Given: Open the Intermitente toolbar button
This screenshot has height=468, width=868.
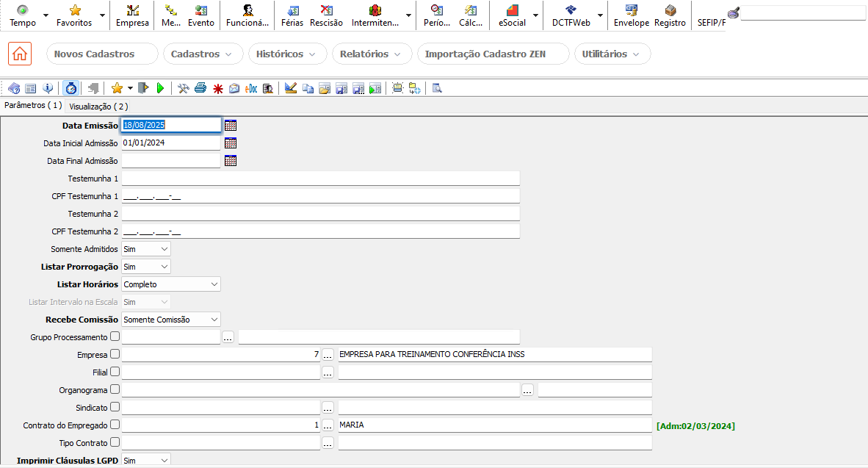Looking at the screenshot, I should click(x=375, y=15).
